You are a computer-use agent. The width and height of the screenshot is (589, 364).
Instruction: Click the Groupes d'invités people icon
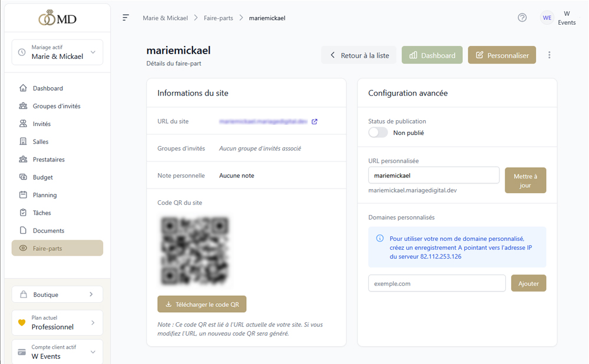click(x=23, y=106)
